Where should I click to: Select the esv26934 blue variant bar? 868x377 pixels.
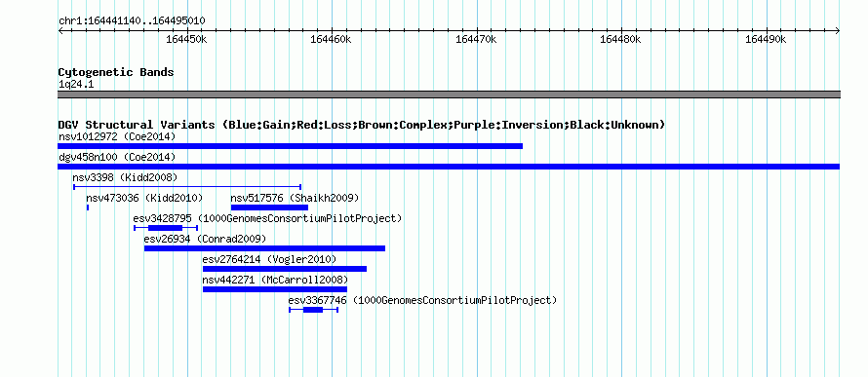[264, 248]
